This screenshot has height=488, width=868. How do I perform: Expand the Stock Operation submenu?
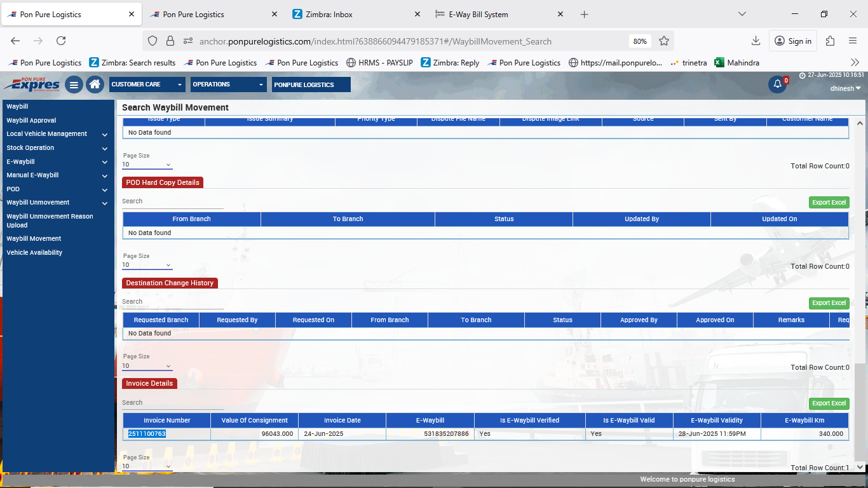[104, 148]
